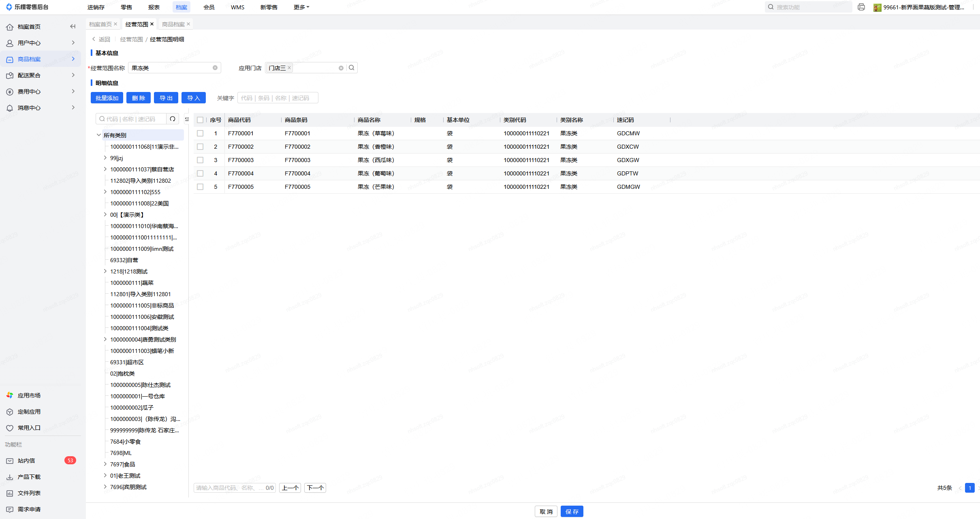Collapse the 所有类别 tree root
The height and width of the screenshot is (519, 980).
(x=98, y=135)
